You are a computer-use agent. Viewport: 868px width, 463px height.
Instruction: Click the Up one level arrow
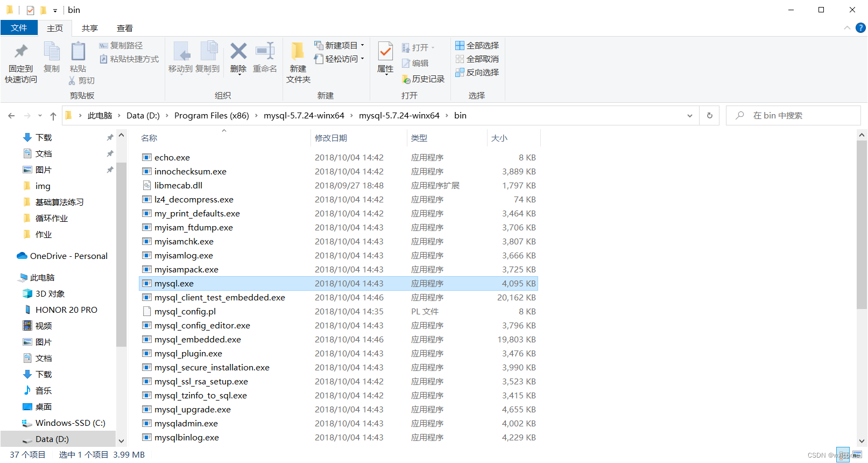(53, 116)
